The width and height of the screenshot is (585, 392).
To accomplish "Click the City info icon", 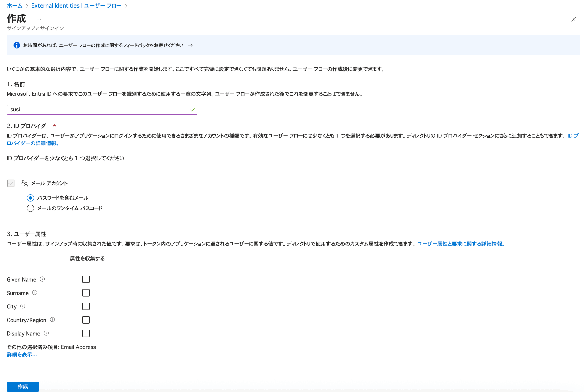I will pyautogui.click(x=23, y=306).
